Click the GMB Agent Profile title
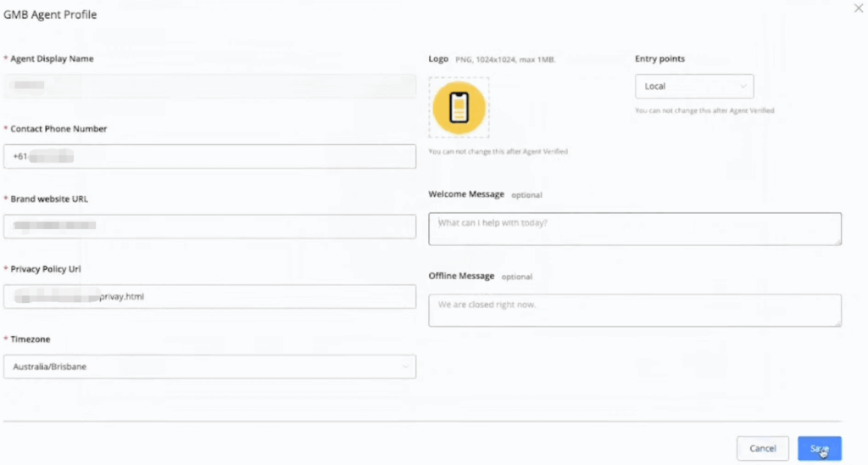The height and width of the screenshot is (465, 868). point(49,16)
